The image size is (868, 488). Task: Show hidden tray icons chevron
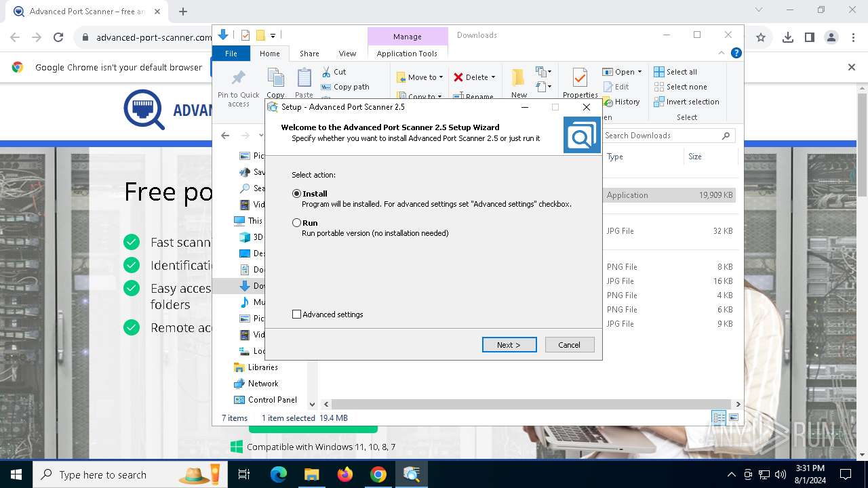(x=731, y=474)
